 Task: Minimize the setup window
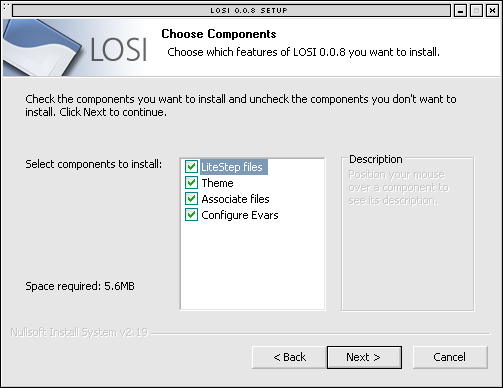click(460, 11)
